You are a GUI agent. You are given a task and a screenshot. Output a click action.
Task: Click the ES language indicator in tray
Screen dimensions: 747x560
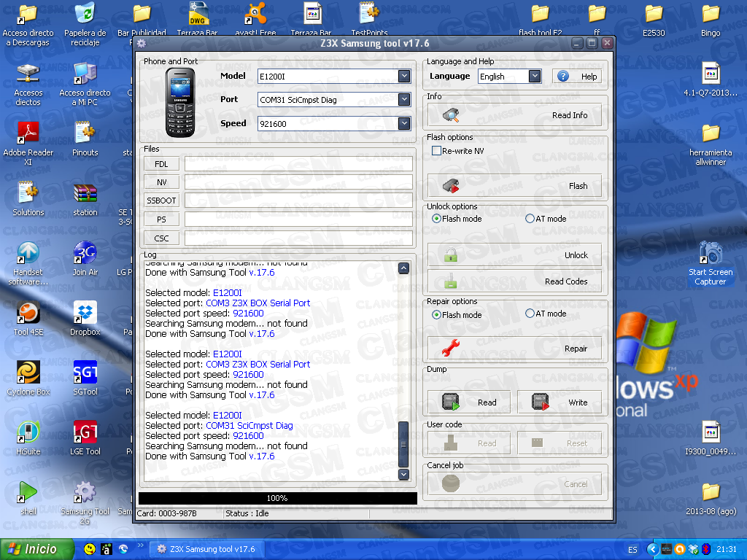(x=632, y=550)
